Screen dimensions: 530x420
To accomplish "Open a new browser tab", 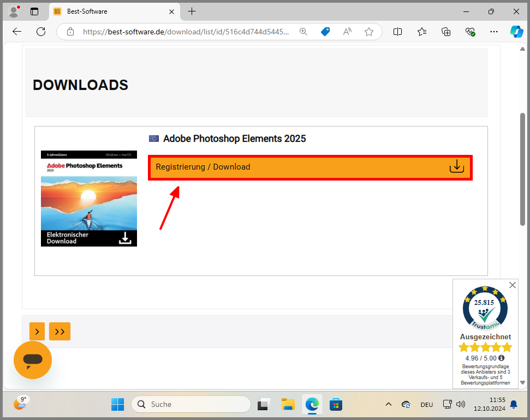I will [192, 11].
